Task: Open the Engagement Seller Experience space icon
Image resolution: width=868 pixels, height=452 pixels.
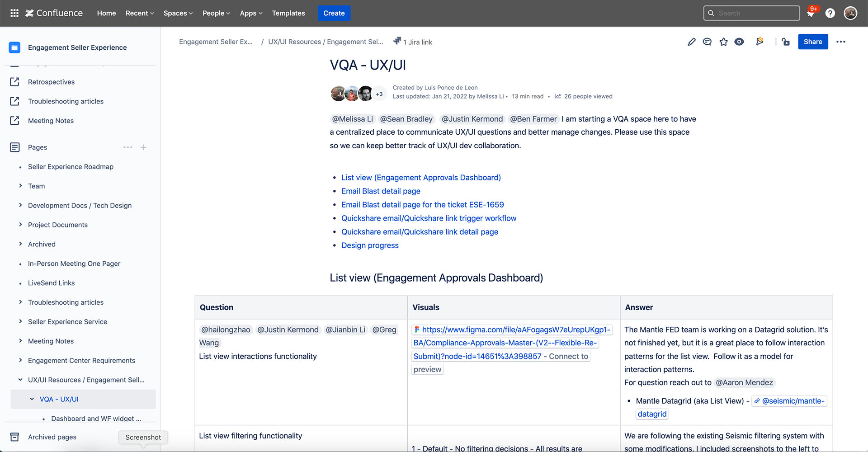Action: tap(14, 47)
